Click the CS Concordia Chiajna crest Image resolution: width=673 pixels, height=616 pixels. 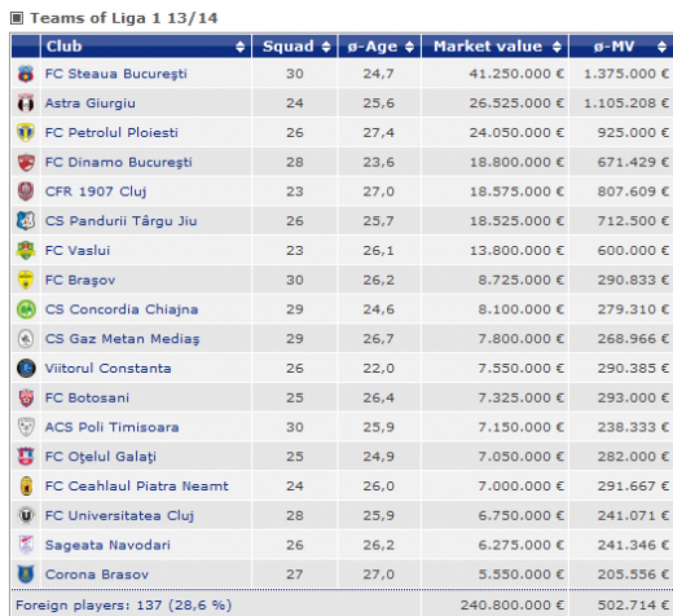click(x=26, y=309)
